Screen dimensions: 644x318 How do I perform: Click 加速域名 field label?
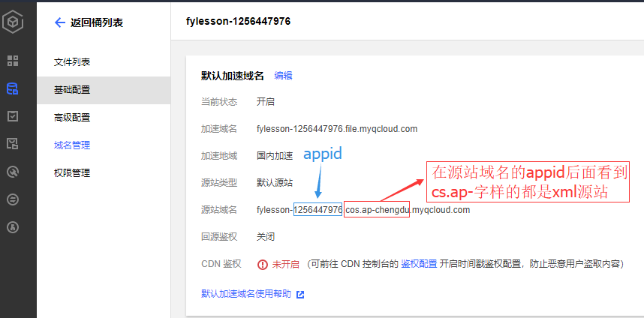click(219, 129)
